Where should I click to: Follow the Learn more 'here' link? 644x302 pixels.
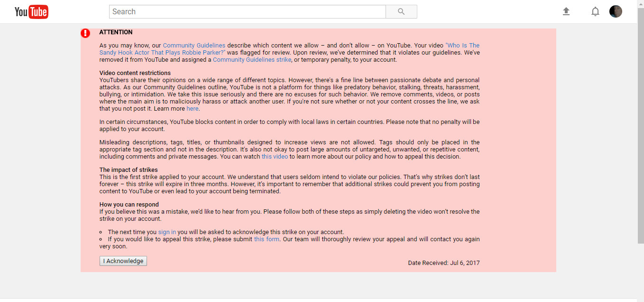(192, 109)
